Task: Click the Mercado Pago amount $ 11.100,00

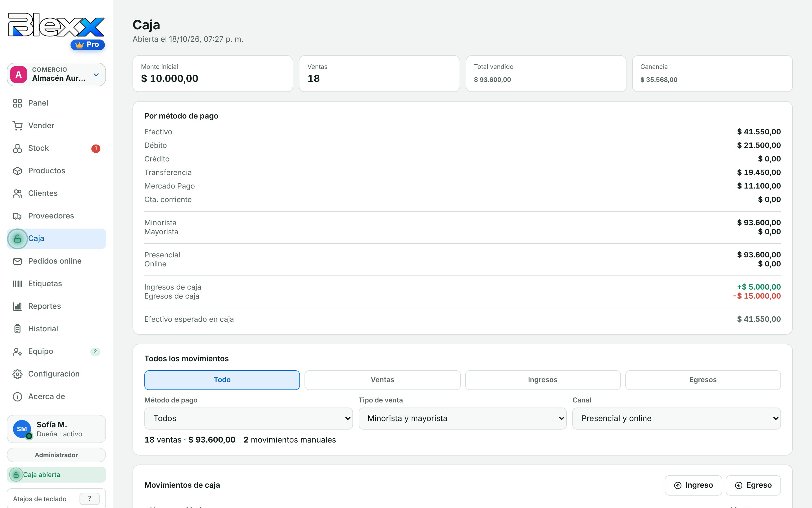Action: click(759, 186)
